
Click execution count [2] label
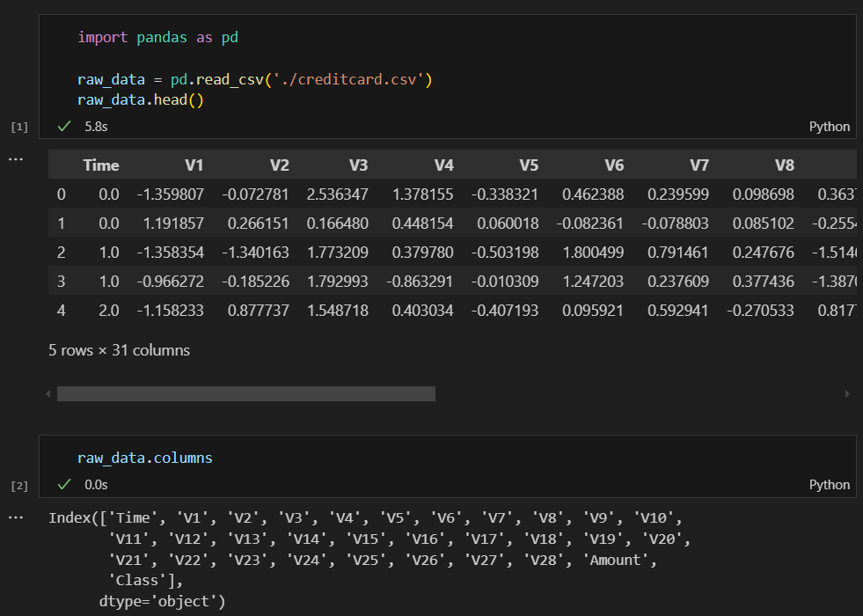coord(18,486)
